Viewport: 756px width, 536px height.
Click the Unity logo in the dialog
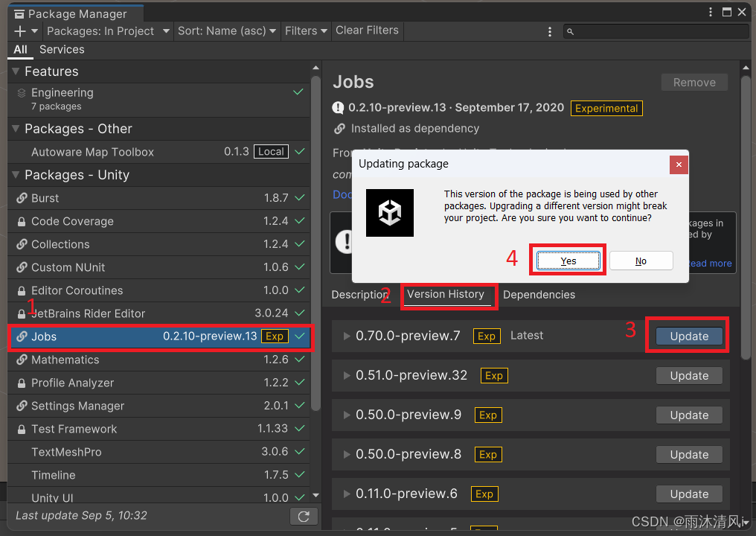click(x=390, y=213)
